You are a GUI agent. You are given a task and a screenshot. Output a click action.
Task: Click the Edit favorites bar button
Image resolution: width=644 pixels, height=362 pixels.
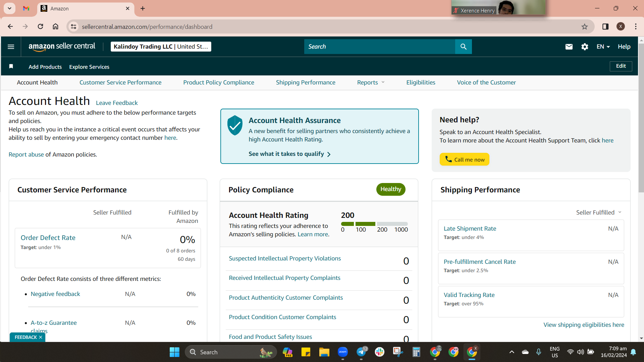[x=621, y=66]
